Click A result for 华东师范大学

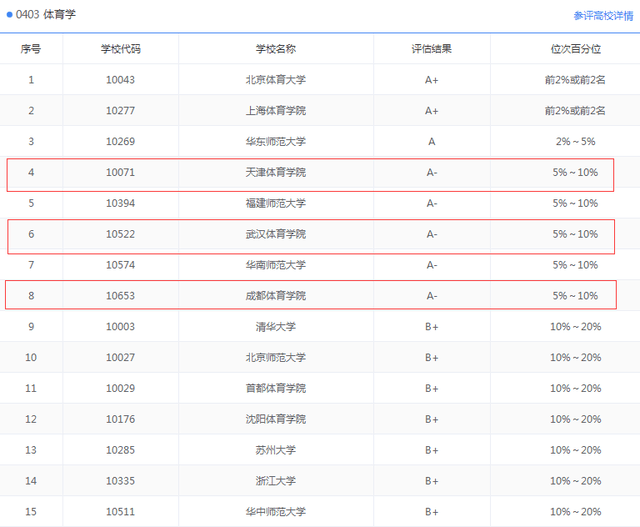pos(431,141)
